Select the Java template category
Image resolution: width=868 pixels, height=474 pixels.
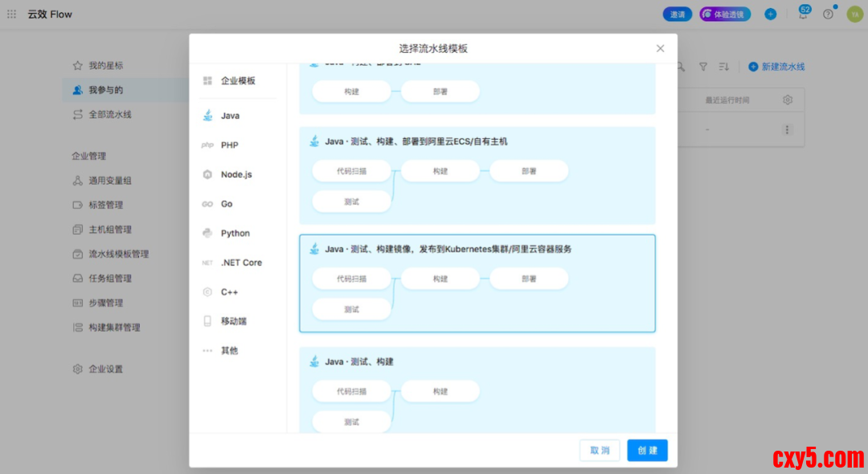coord(230,116)
